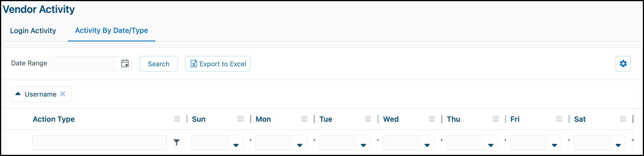Expand the Sat filter dropdown

coord(618,145)
